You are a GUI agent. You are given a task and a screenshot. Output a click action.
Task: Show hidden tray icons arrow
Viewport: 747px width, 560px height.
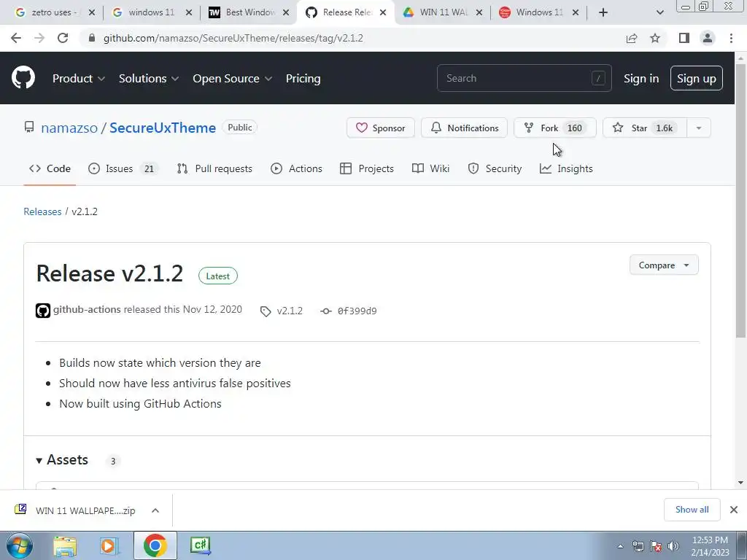620,547
